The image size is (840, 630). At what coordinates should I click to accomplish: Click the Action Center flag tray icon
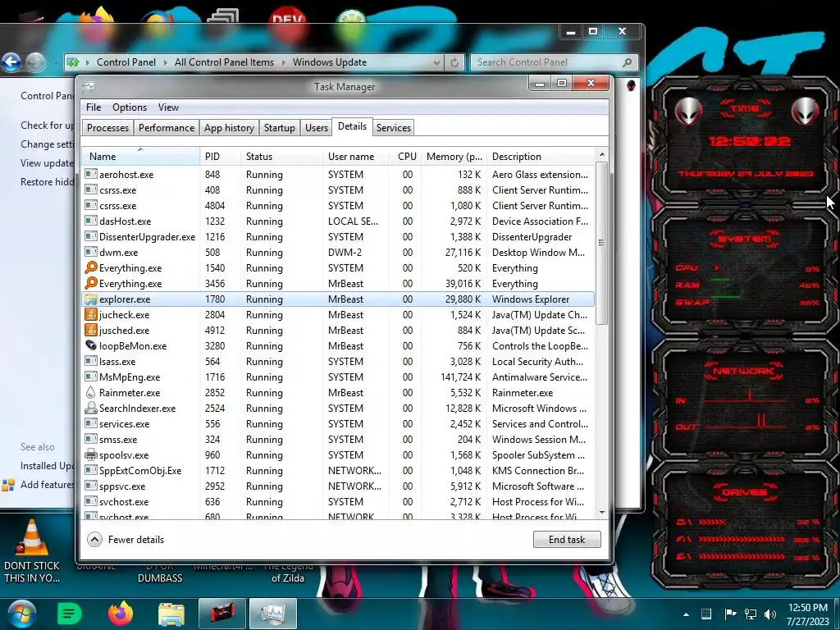(x=729, y=614)
